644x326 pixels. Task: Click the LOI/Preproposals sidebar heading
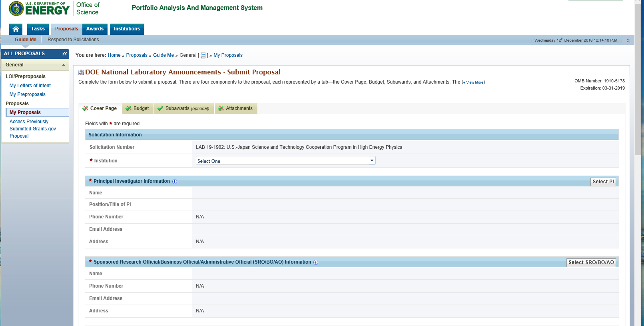[26, 76]
